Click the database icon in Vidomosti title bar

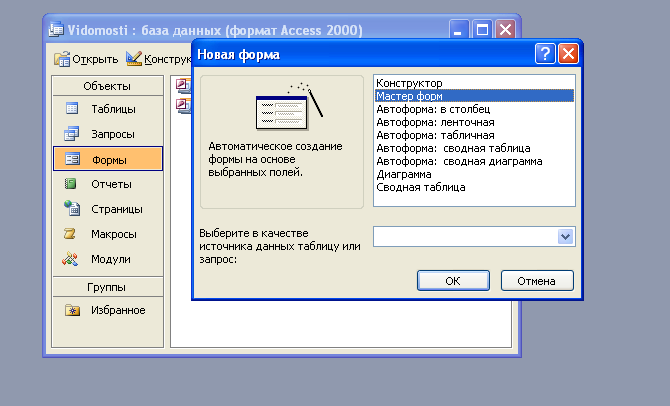pos(56,30)
